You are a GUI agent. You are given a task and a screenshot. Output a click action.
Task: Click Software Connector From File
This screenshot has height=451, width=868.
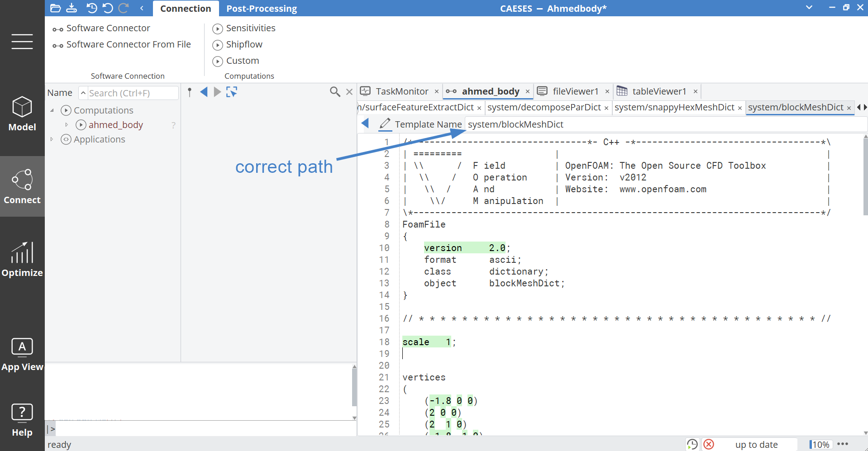122,44
